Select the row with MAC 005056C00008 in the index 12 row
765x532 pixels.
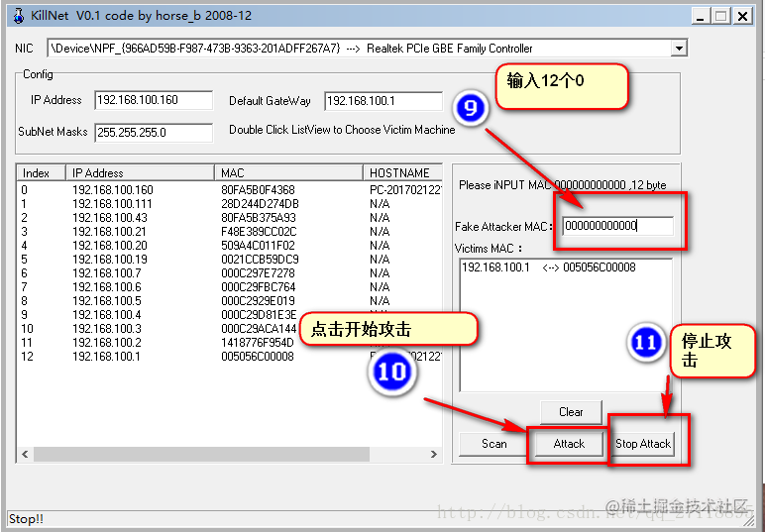[x=229, y=357]
